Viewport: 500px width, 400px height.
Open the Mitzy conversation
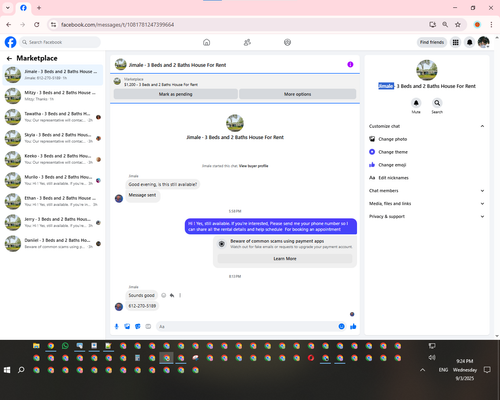coord(53,96)
